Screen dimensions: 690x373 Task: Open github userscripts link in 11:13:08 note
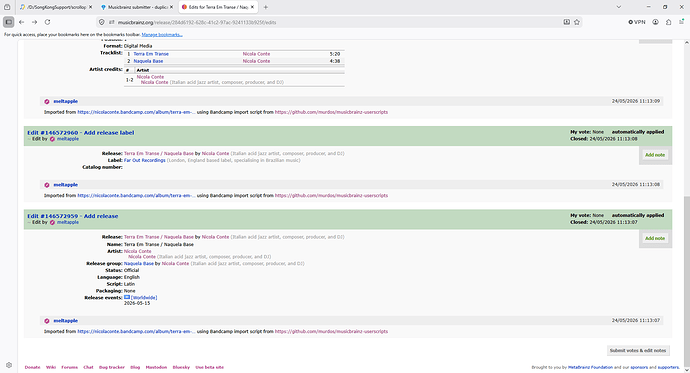(331, 196)
